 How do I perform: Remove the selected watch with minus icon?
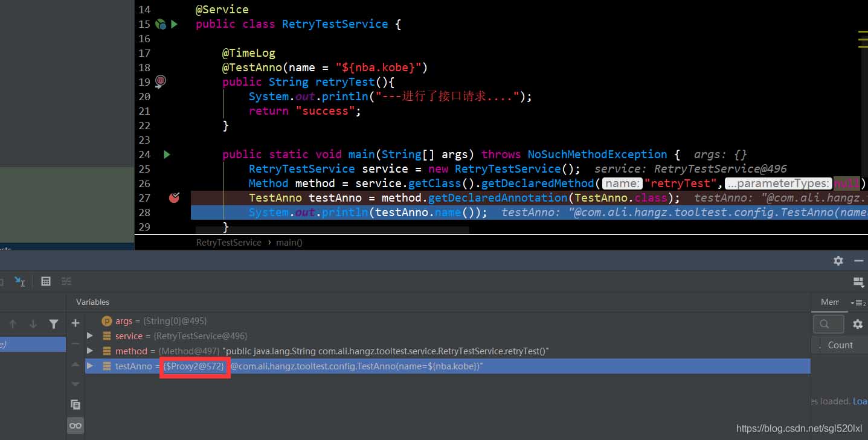pyautogui.click(x=76, y=343)
